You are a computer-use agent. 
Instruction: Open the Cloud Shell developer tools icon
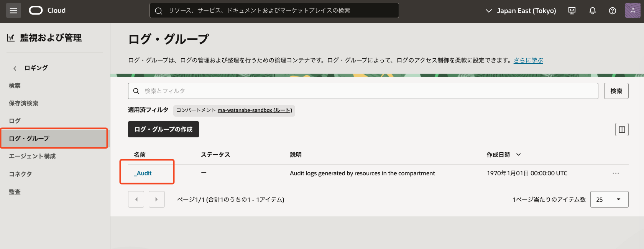[572, 11]
